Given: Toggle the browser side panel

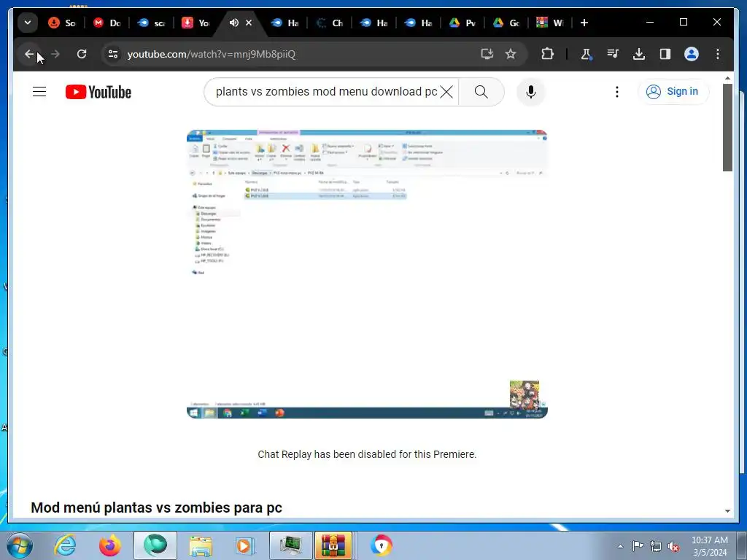Looking at the screenshot, I should [x=665, y=54].
